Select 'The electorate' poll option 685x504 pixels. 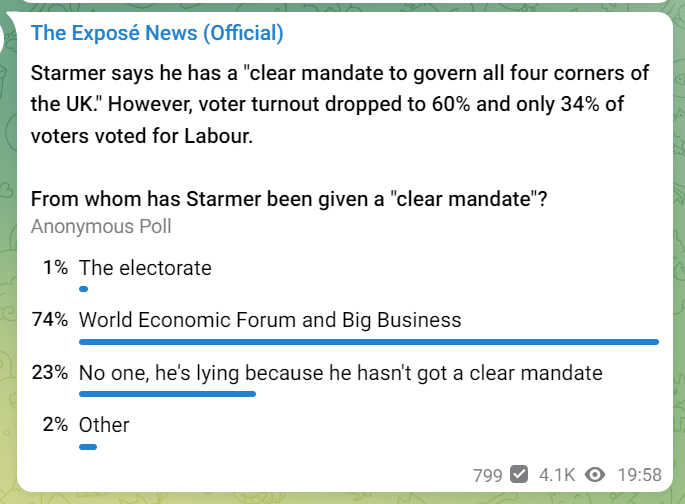[145, 268]
